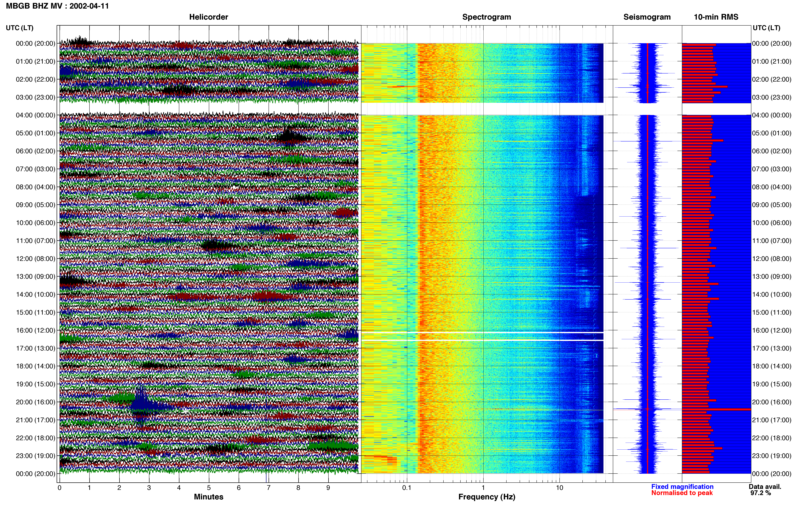The width and height of the screenshot is (812, 508).
Task: Click the 10-min RMS panel heading
Action: click(716, 17)
